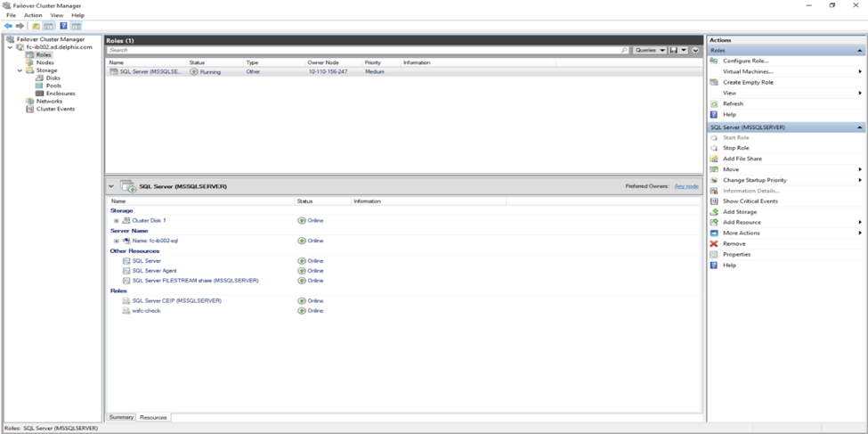Click the Back arrow in the toolbar
Screen dimensions: 868x434
pyautogui.click(x=8, y=26)
